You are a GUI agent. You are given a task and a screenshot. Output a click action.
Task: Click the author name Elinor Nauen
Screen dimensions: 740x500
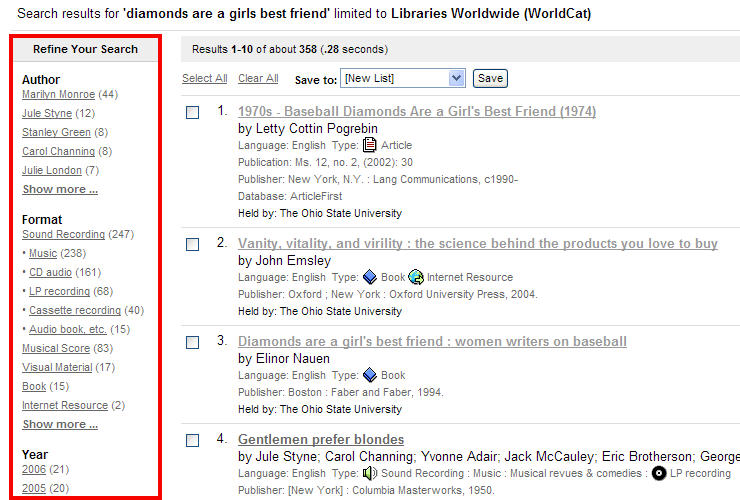click(x=293, y=358)
